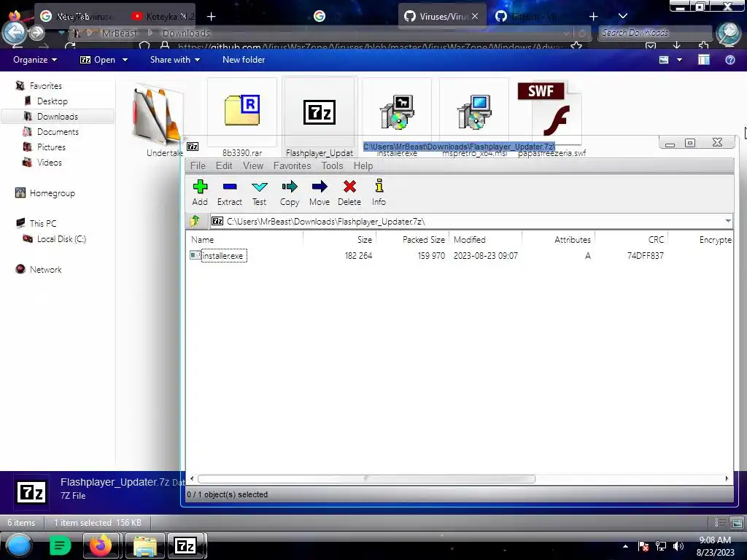Image resolution: width=747 pixels, height=560 pixels.
Task: Switch to 7-Zip taskbar button
Action: (186, 545)
